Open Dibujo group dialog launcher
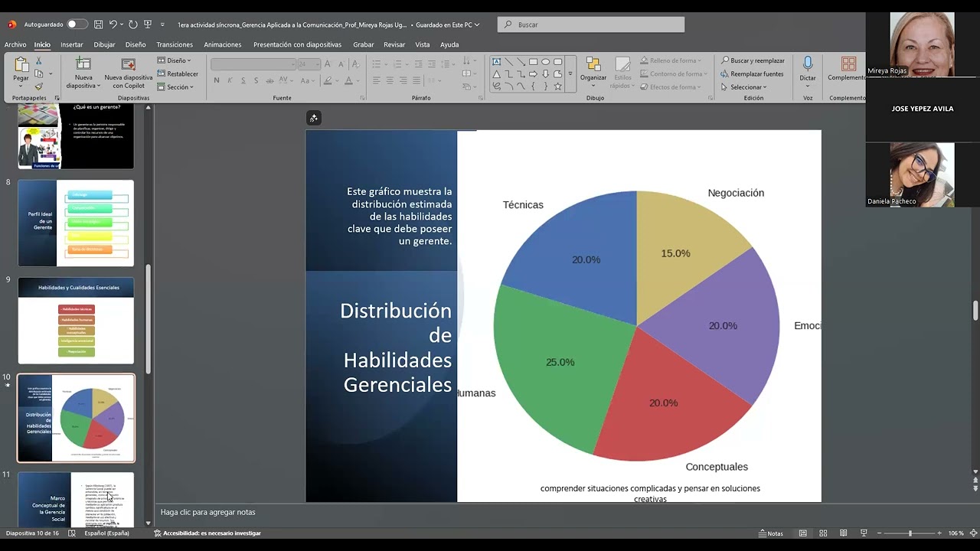This screenshot has width=980, height=551. pos(711,98)
